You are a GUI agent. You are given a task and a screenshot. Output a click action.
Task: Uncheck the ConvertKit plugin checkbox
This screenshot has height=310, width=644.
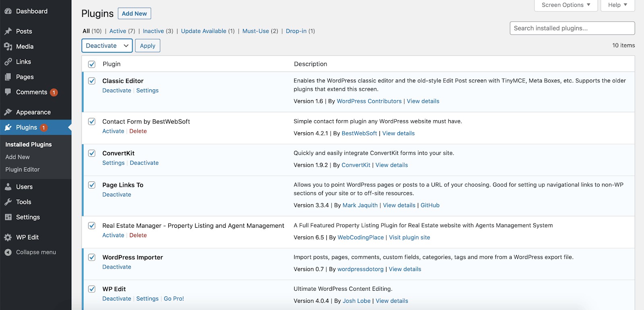point(92,153)
